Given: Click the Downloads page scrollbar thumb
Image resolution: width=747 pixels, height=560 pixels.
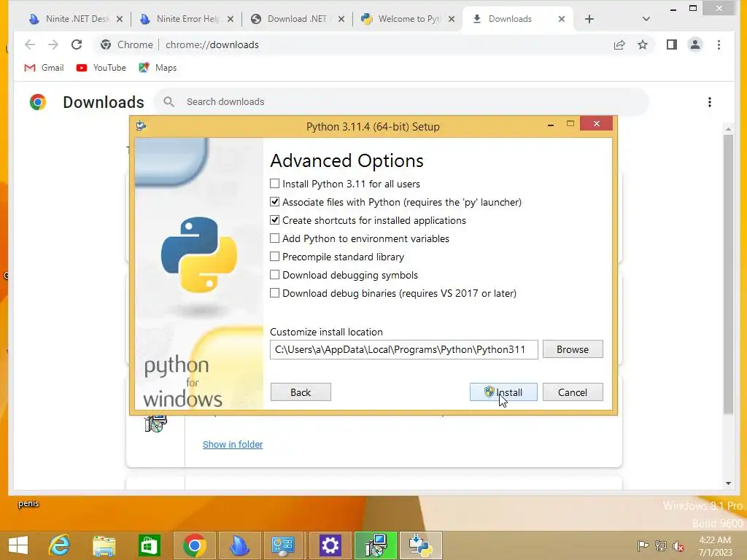Looking at the screenshot, I should tap(728, 274).
